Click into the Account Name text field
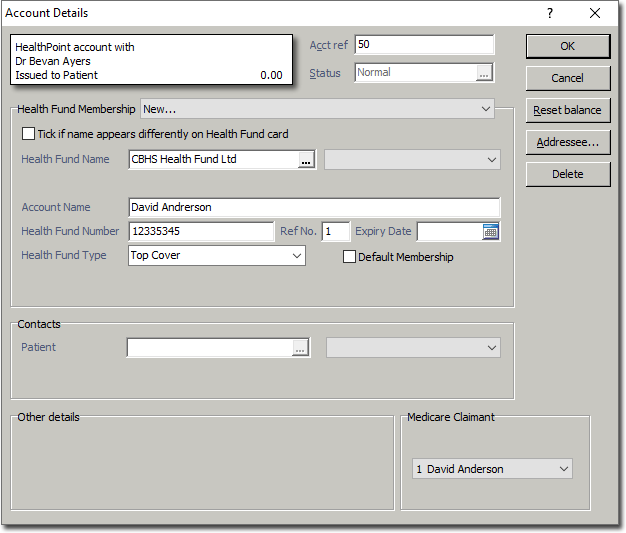The image size is (626, 533). pyautogui.click(x=314, y=207)
